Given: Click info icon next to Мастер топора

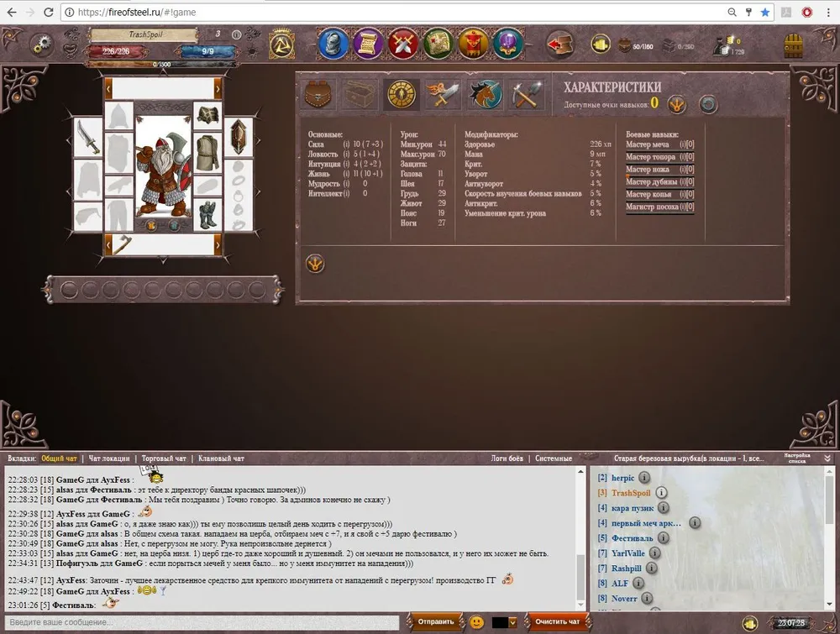Looking at the screenshot, I should coord(682,157).
